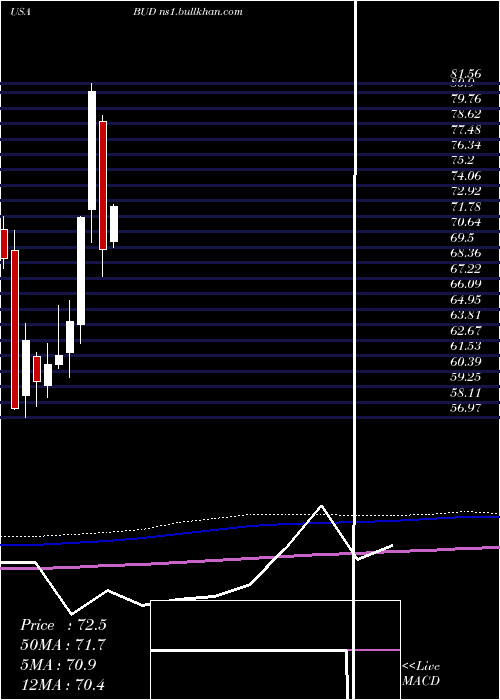
Task: Select the 81.56 price level label
Action: (x=466, y=75)
